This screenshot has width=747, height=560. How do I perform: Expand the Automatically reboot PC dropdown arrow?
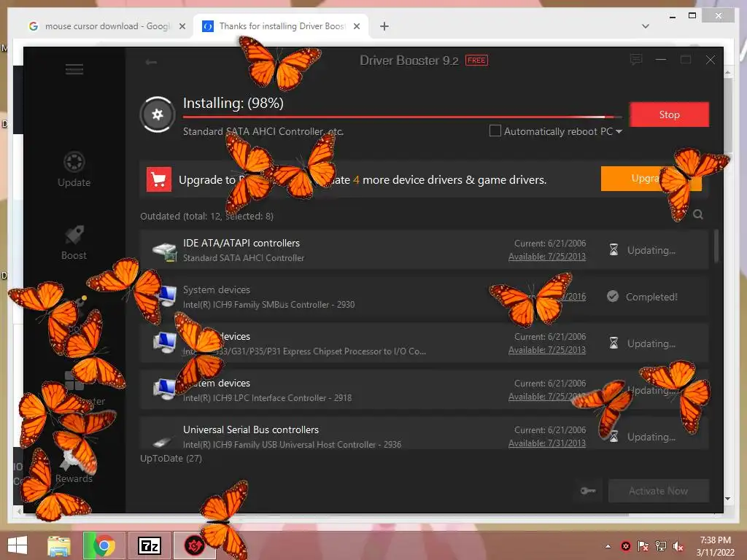[619, 131]
